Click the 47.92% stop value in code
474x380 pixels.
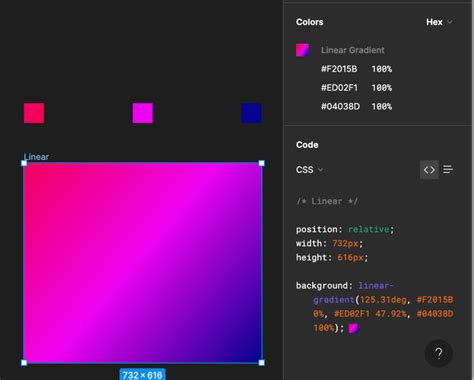[391, 314]
